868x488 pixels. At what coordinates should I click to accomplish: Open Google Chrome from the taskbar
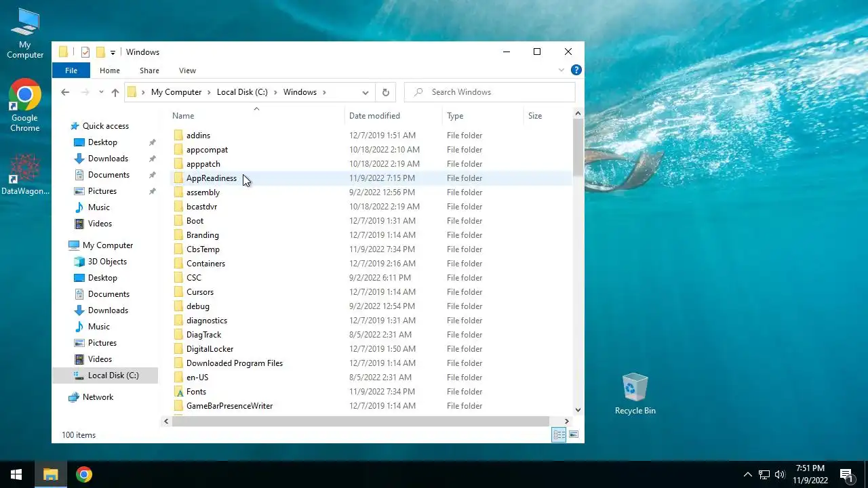pyautogui.click(x=84, y=474)
